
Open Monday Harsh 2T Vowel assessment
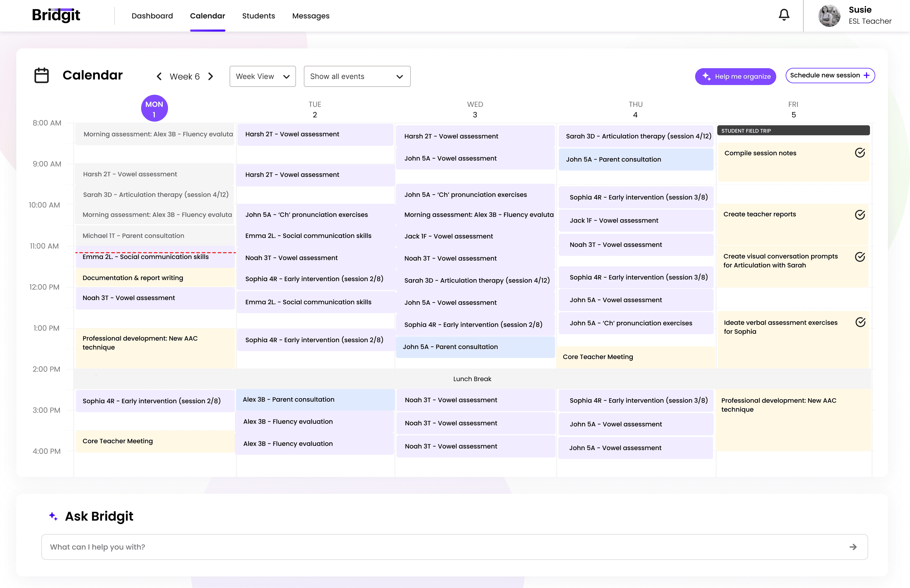[x=155, y=174]
